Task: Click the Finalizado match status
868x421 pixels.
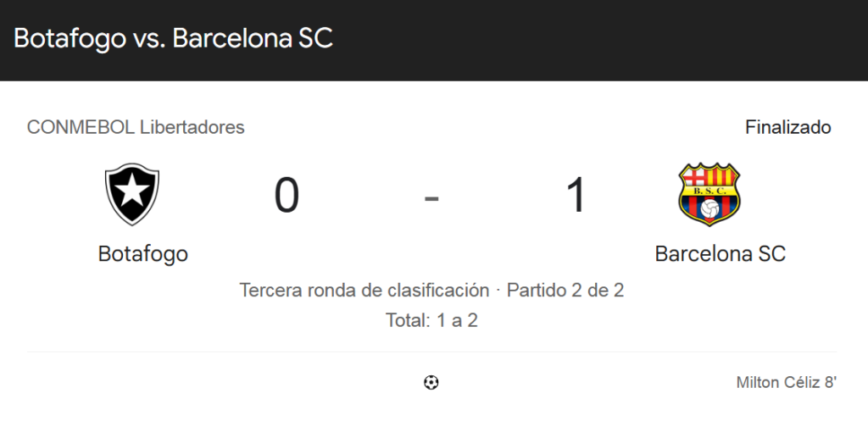Action: 788,128
